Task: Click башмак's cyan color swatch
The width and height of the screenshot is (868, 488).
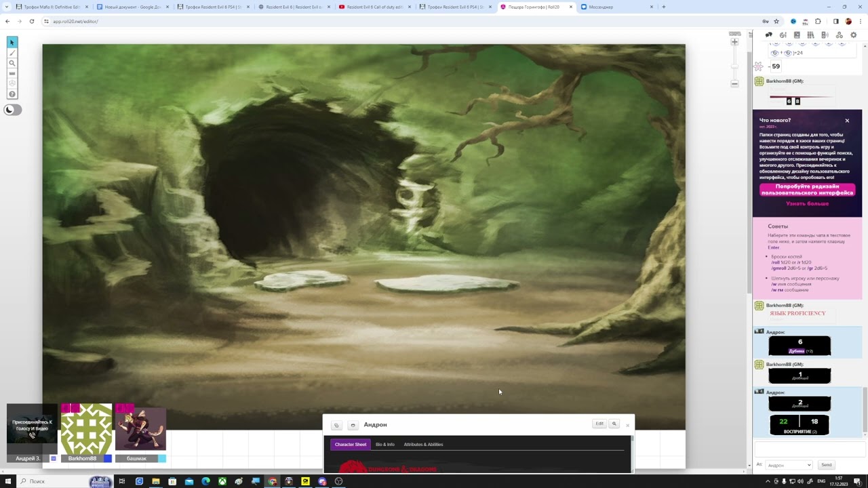Action: pos(162,459)
